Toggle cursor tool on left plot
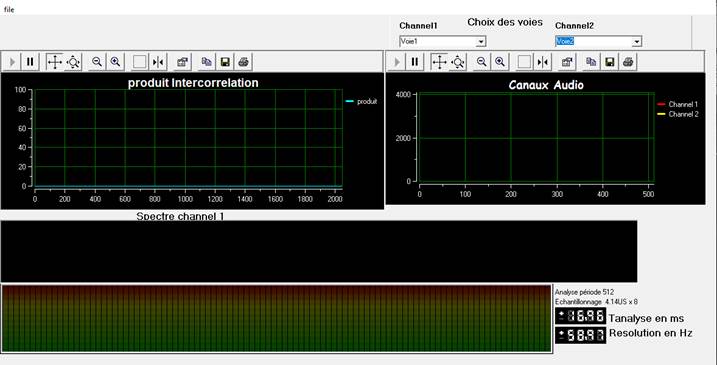 pyautogui.click(x=158, y=62)
